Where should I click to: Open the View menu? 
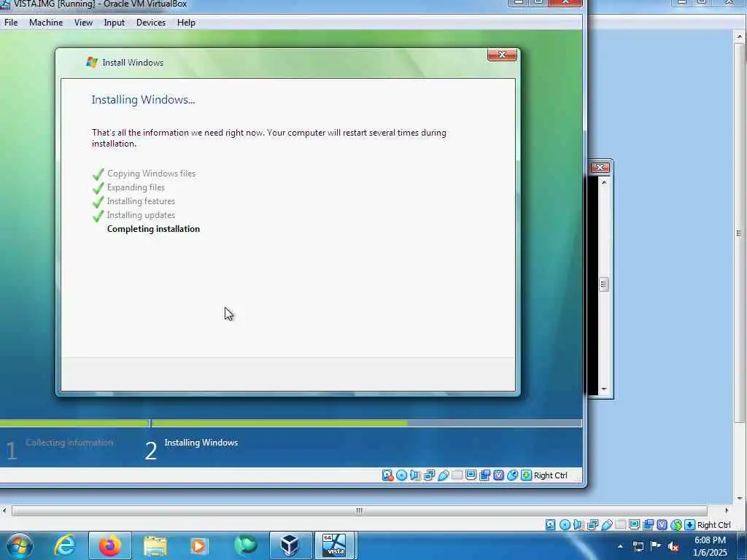click(x=83, y=23)
